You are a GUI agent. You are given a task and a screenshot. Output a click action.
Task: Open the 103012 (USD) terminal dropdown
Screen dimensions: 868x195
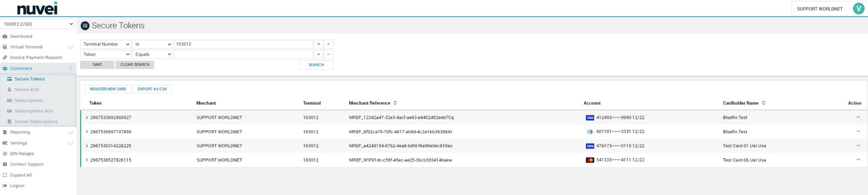(37, 24)
